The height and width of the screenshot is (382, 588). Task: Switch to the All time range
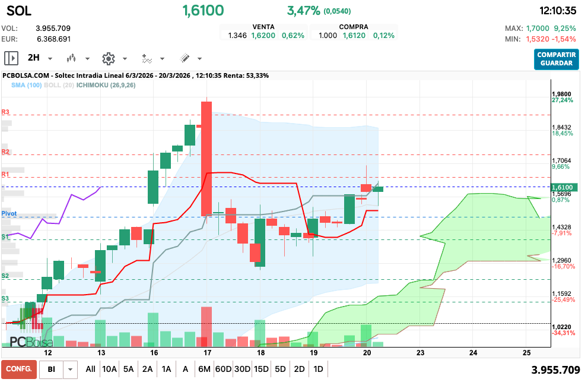(x=90, y=369)
